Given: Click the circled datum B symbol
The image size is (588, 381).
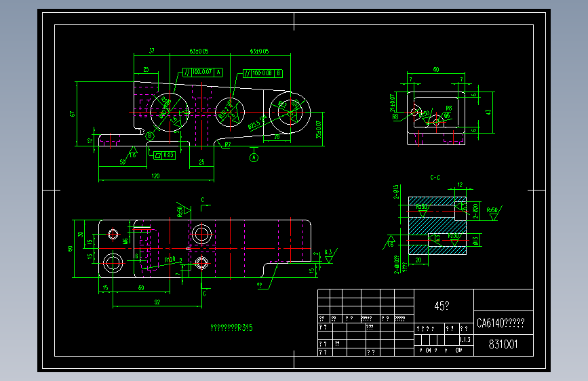Looking at the screenshot, I should tap(150, 136).
